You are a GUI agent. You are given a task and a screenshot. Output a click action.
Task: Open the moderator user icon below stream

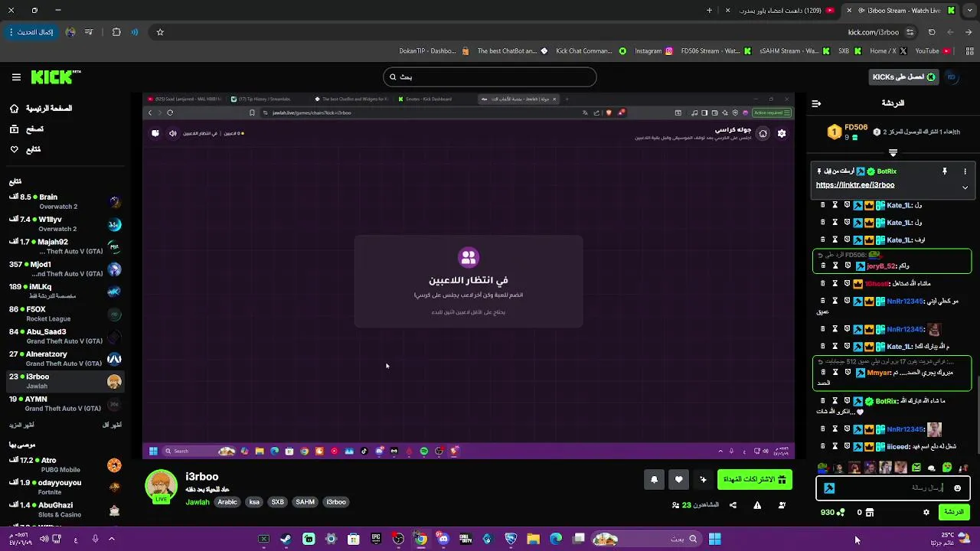click(x=782, y=505)
